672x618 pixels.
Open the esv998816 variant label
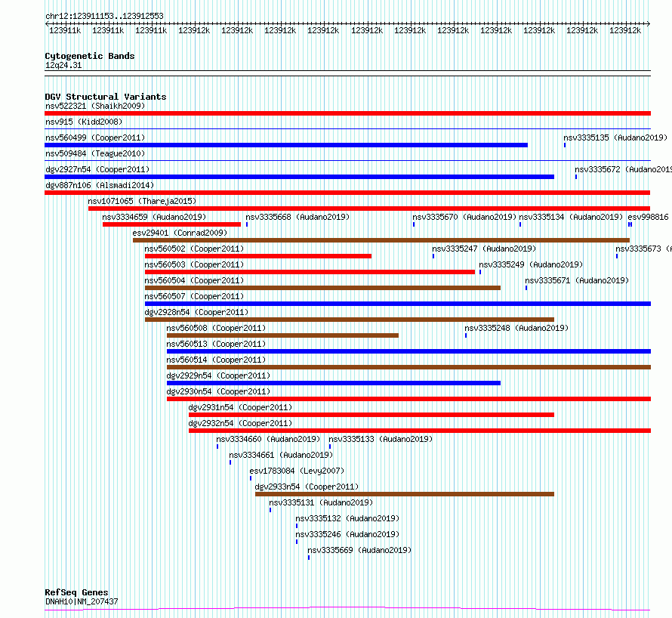click(648, 217)
